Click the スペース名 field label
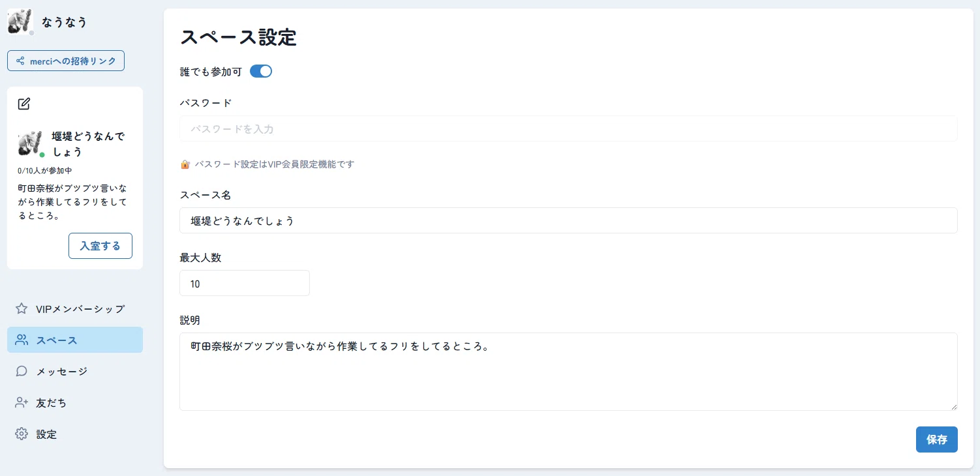This screenshot has width=980, height=476. click(x=206, y=195)
